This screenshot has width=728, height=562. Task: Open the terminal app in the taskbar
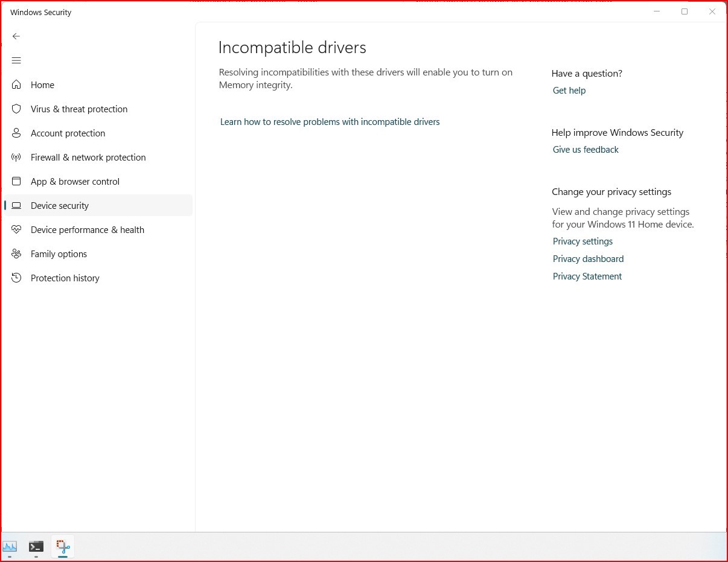pos(36,547)
